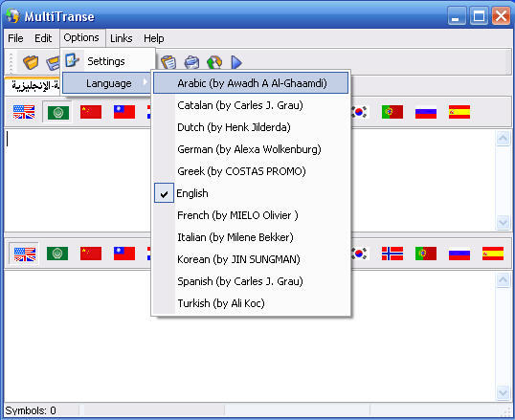The width and height of the screenshot is (515, 420).
Task: Open the Links menu
Action: [x=122, y=38]
